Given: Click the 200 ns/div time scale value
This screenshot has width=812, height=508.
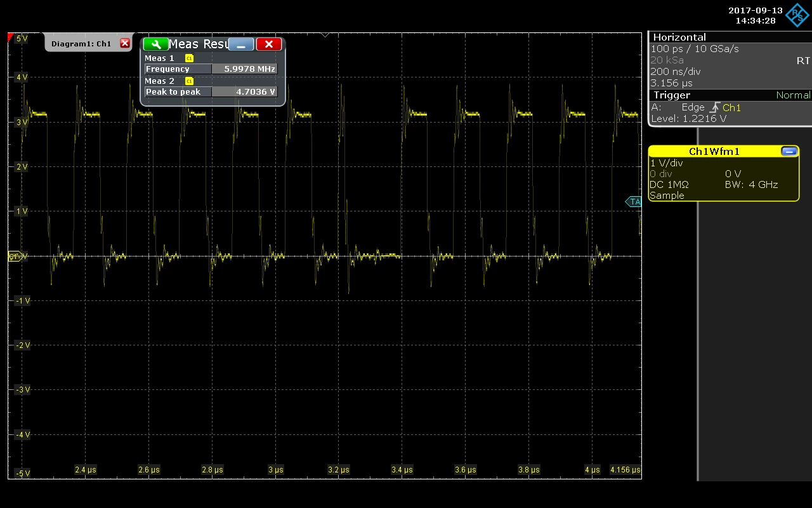Looking at the screenshot, I should tap(676, 72).
